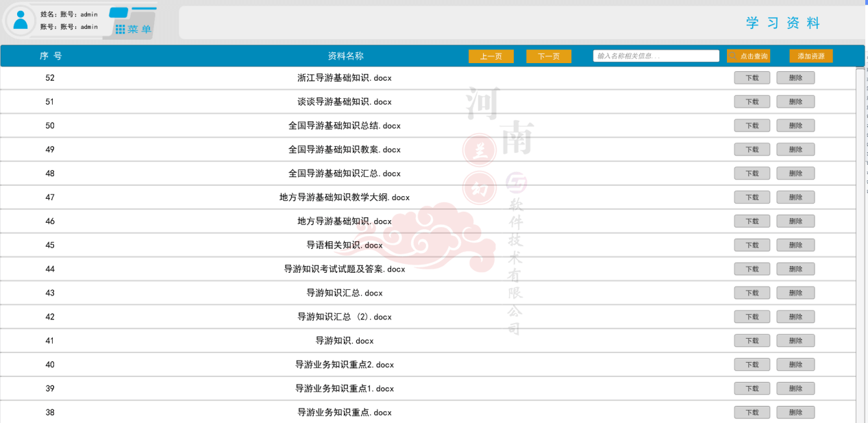
Task: Delete 浙江导游基础知识.docx in row 52
Action: click(795, 78)
